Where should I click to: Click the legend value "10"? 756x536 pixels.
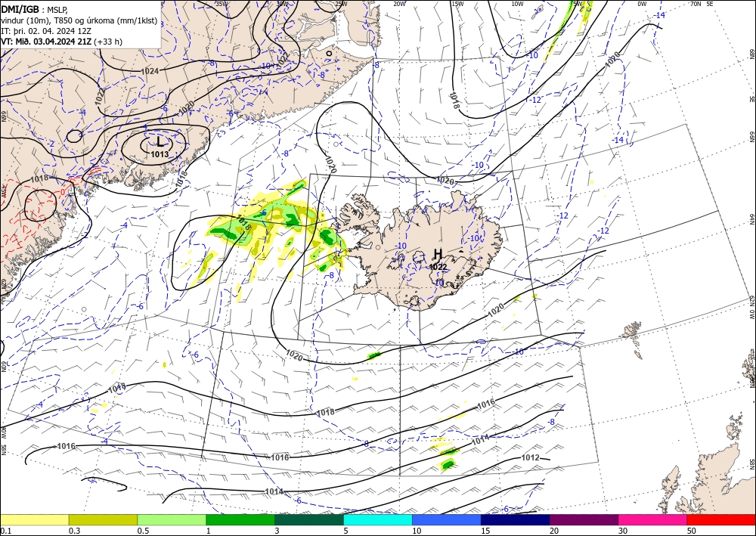click(417, 531)
